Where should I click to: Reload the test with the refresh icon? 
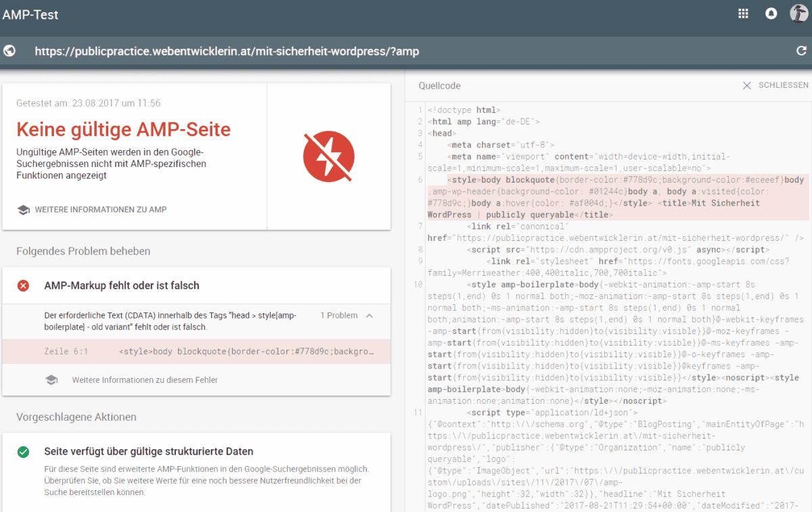pyautogui.click(x=801, y=51)
